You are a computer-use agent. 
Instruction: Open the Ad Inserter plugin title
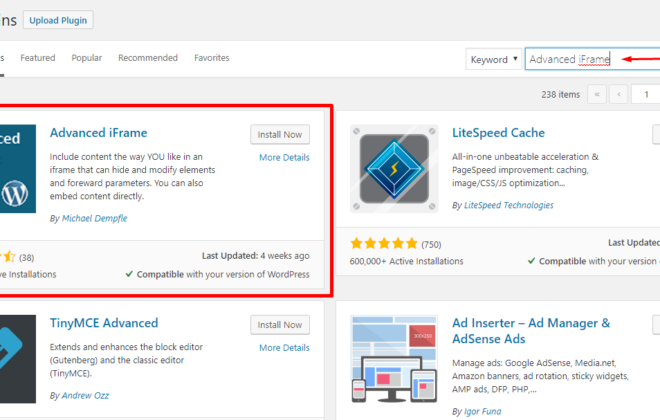tap(531, 331)
